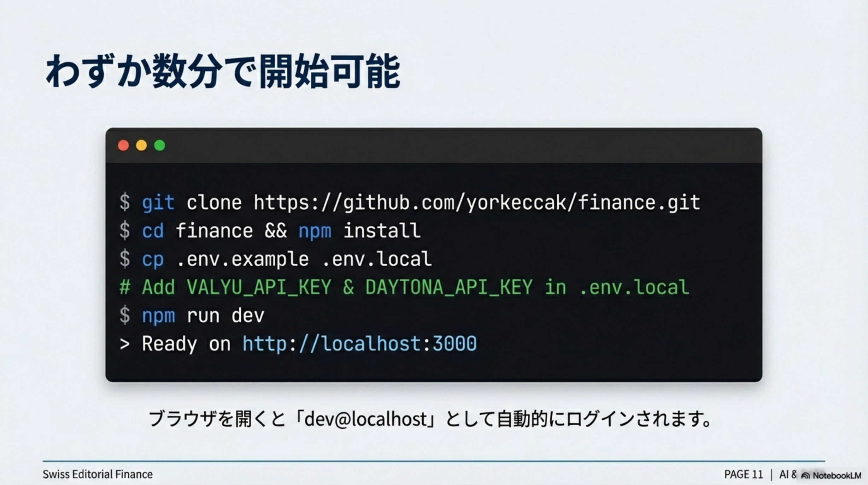Click npm in the npm run dev line

158,316
